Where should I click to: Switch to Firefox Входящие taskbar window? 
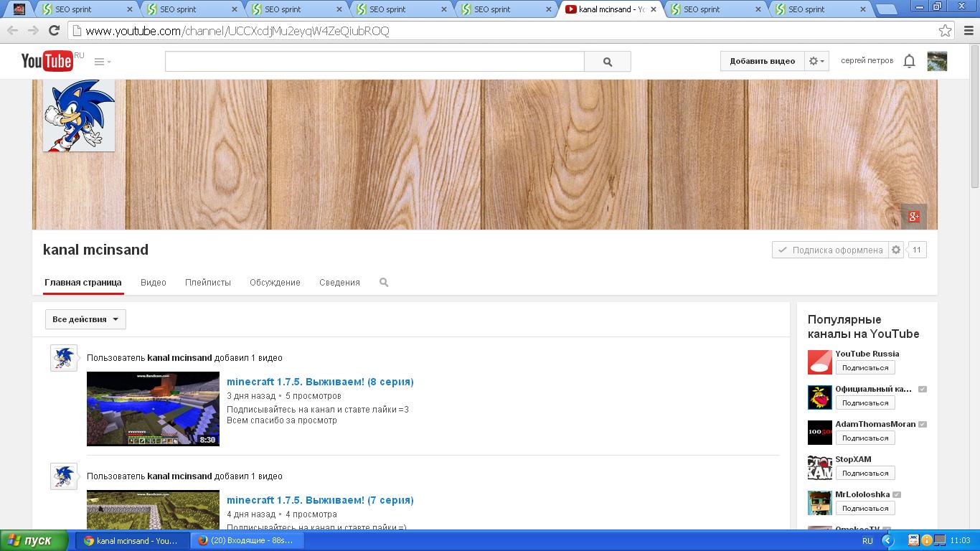247,541
